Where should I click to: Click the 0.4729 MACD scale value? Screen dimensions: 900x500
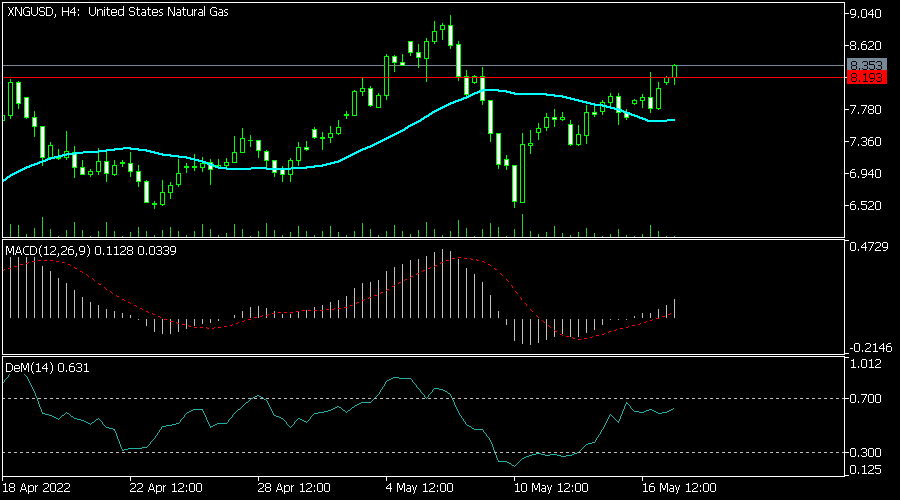(x=868, y=246)
